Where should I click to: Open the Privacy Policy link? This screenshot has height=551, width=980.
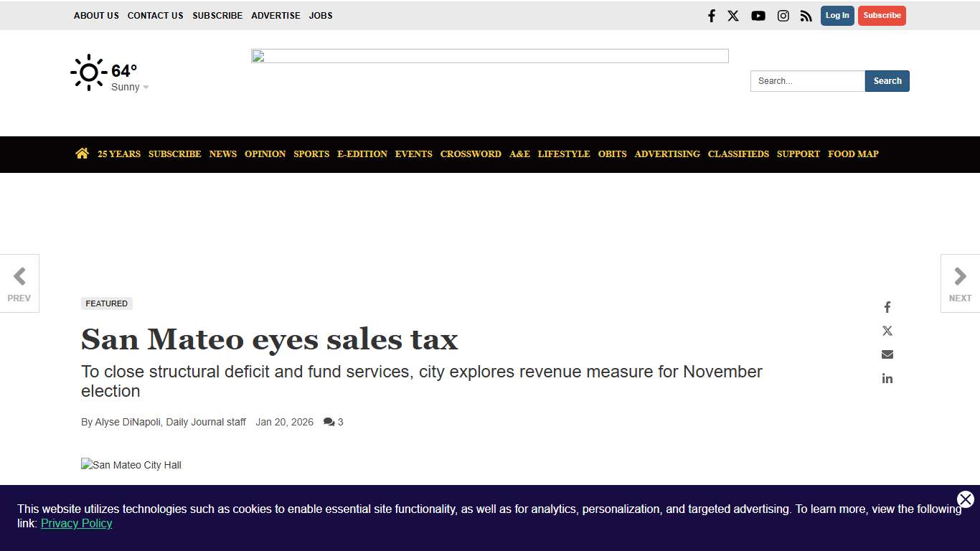(x=76, y=523)
